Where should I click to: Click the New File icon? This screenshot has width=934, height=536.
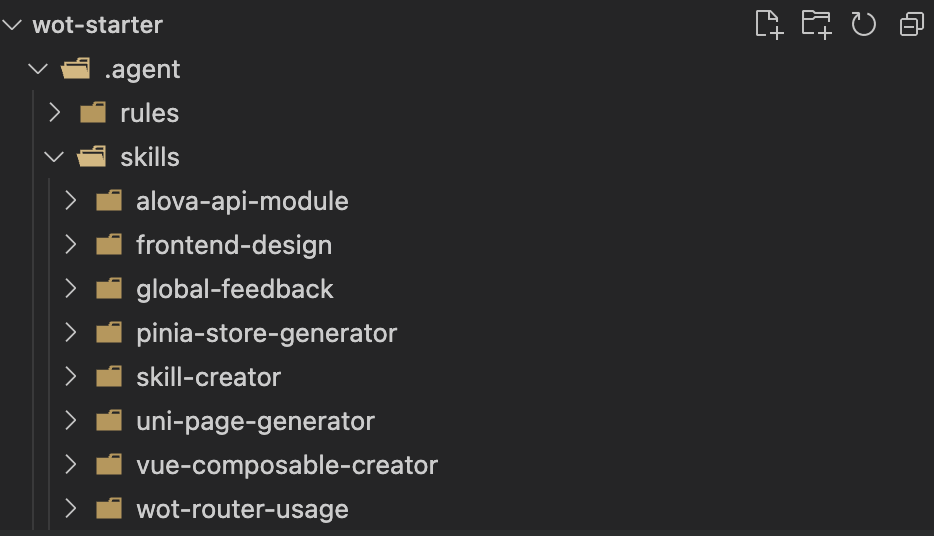click(768, 24)
